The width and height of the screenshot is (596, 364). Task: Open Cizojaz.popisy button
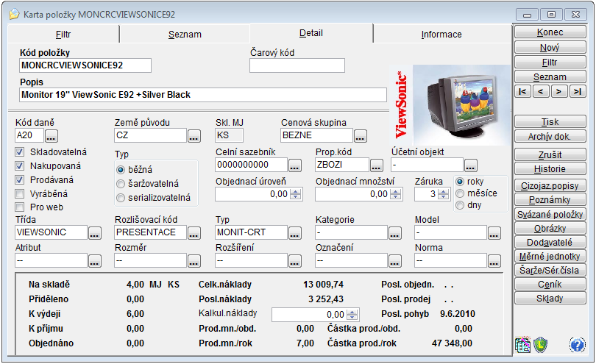pos(550,186)
